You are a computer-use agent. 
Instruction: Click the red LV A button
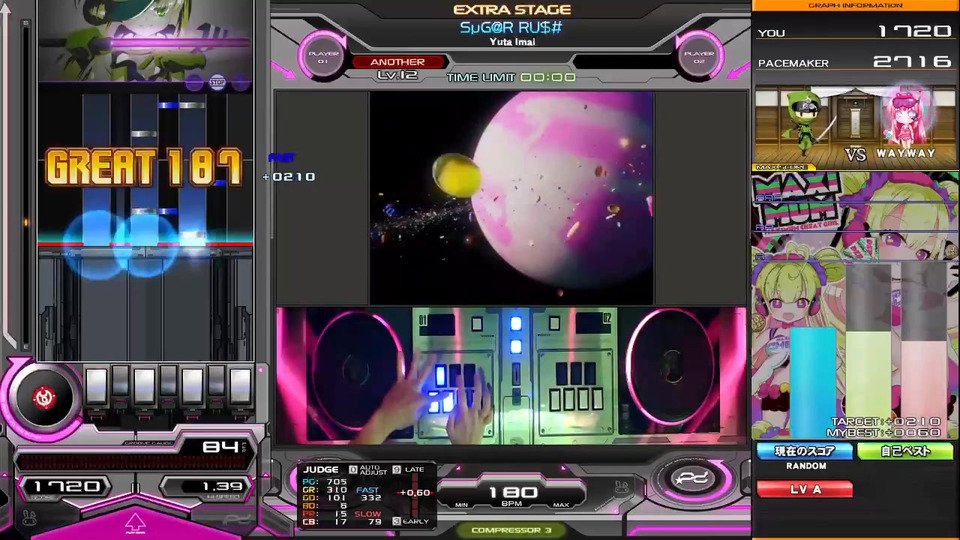point(805,489)
